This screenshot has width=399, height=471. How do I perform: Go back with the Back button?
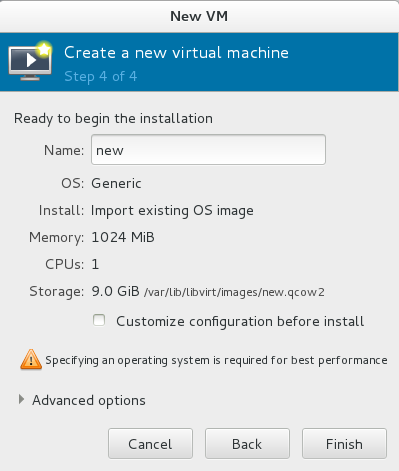(247, 444)
